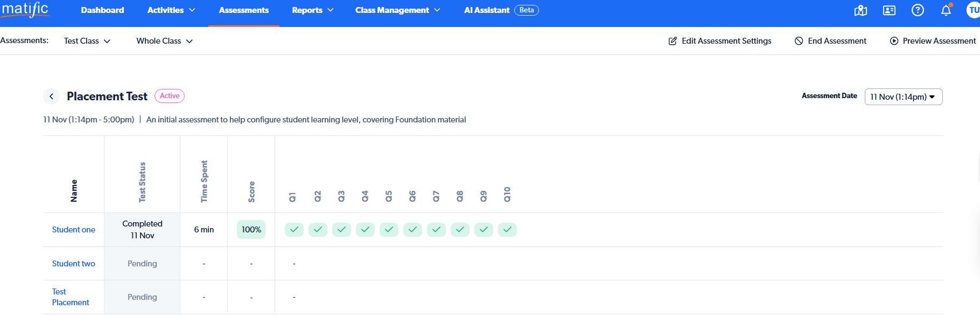Go to the Dashboard tab
This screenshot has width=980, height=316.
coord(102,10)
